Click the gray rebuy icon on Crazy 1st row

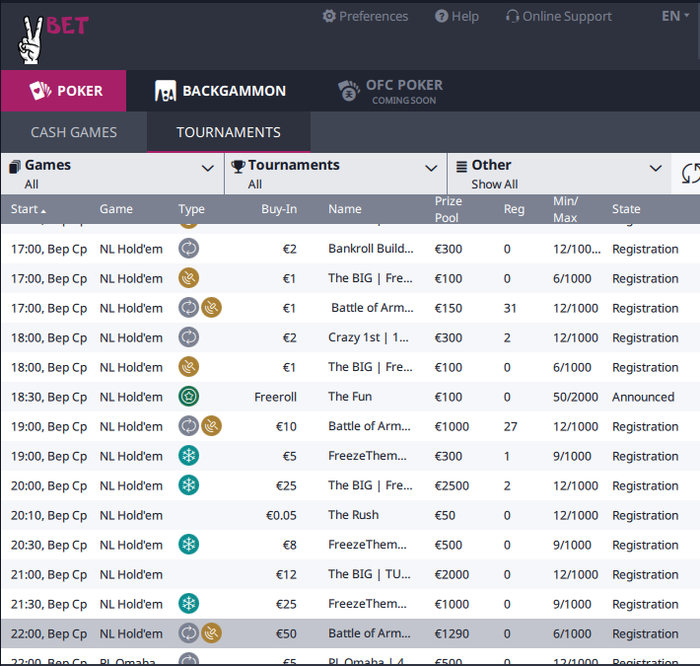(189, 337)
